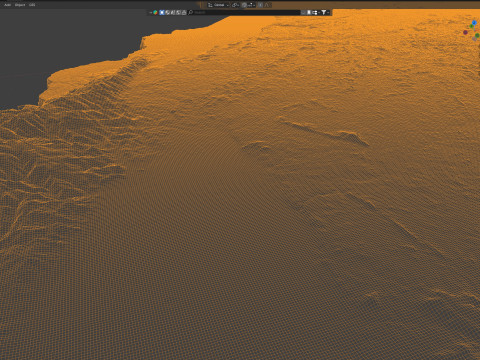The width and height of the screenshot is (480, 360).
Task: Click the third small toolbar icon
Action: 173,12
